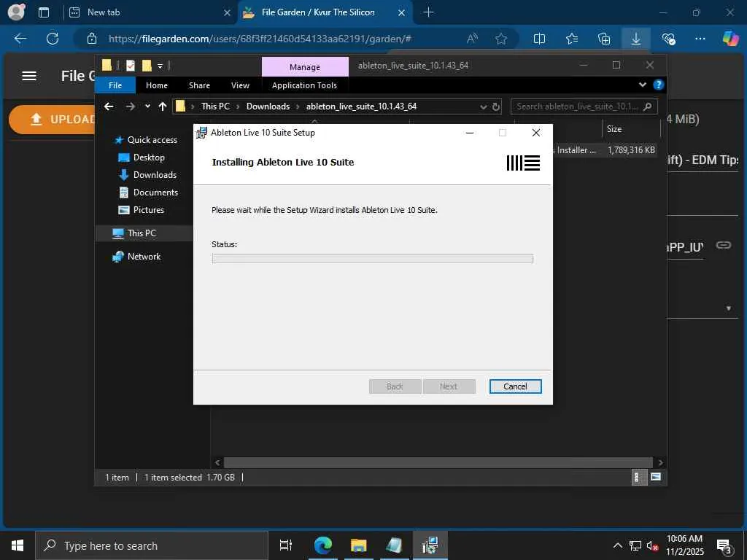Switch to Share ribbon tab
Image resolution: width=747 pixels, height=560 pixels.
coord(199,85)
